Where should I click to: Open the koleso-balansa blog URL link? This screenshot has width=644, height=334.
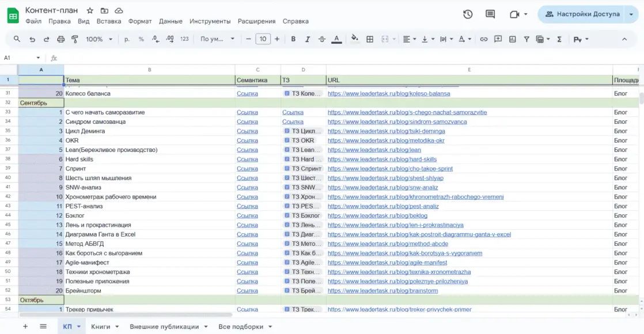(389, 93)
